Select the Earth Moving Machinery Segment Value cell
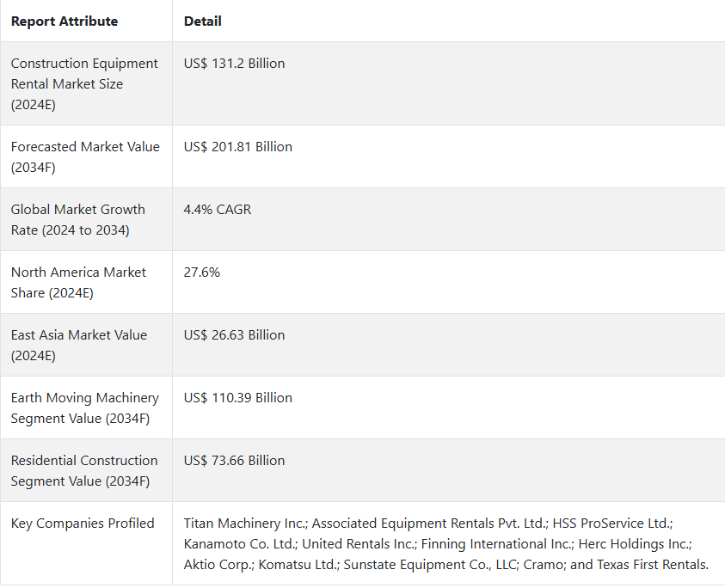The width and height of the screenshot is (725, 588). pos(85,407)
